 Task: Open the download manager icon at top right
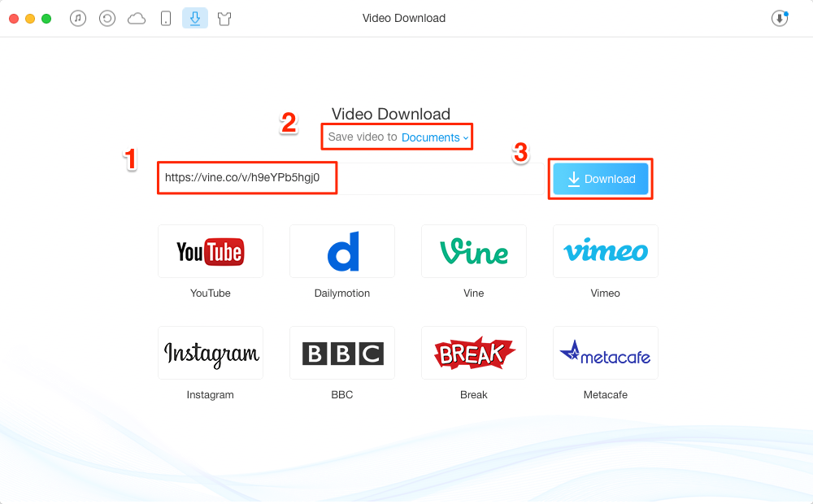tap(780, 18)
